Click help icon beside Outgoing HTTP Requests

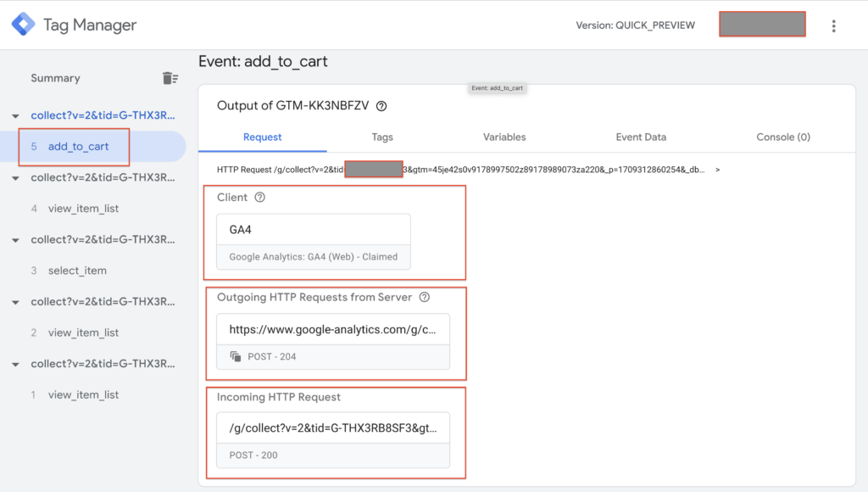point(425,298)
